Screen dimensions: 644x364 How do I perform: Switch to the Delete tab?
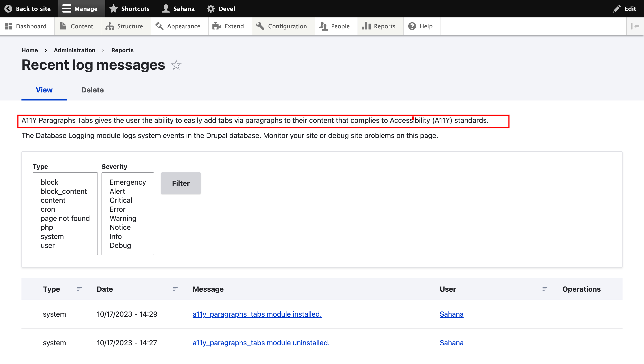pos(92,90)
